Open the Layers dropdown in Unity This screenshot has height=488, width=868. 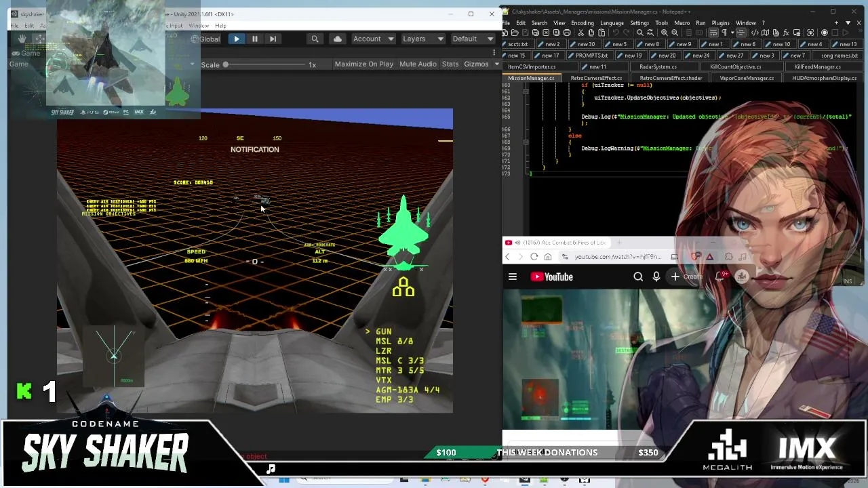(422, 39)
